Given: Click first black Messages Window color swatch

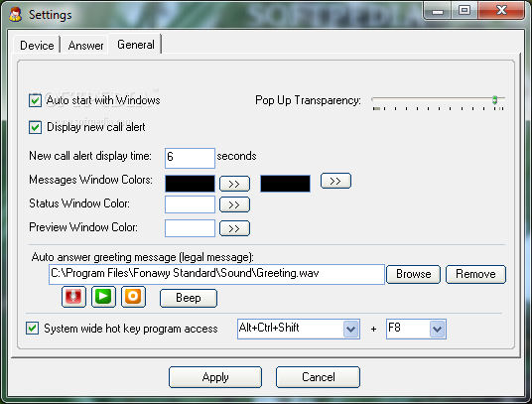Looking at the screenshot, I should coord(190,184).
